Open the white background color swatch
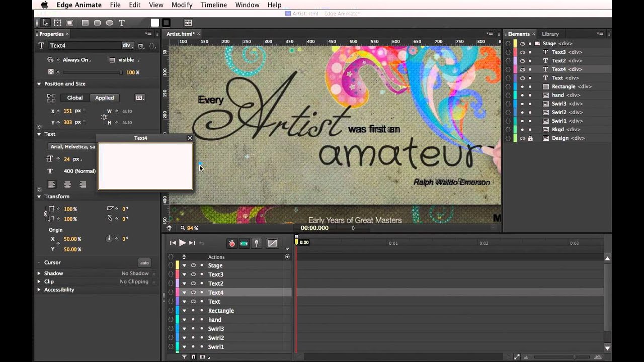Viewport: 644px width, 362px height. (154, 23)
